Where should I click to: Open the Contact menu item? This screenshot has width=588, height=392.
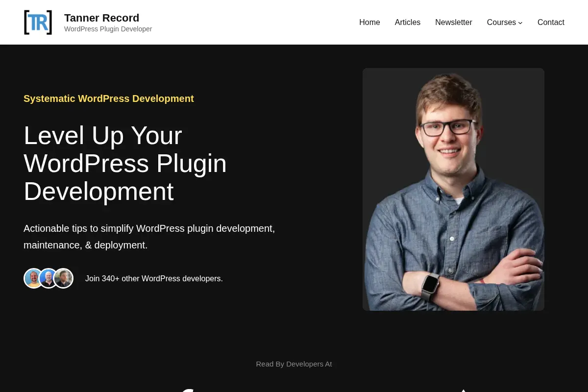click(x=551, y=22)
